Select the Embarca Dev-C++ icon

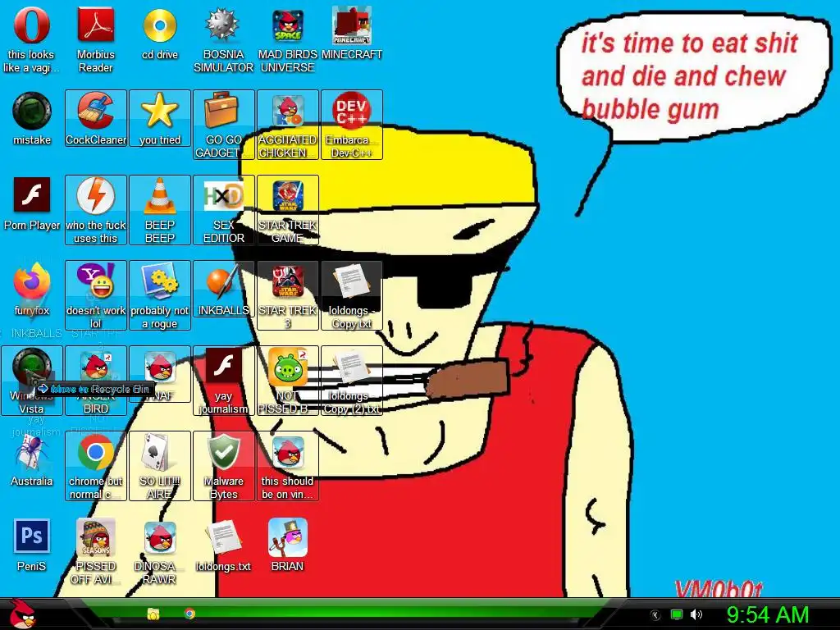pos(351,125)
